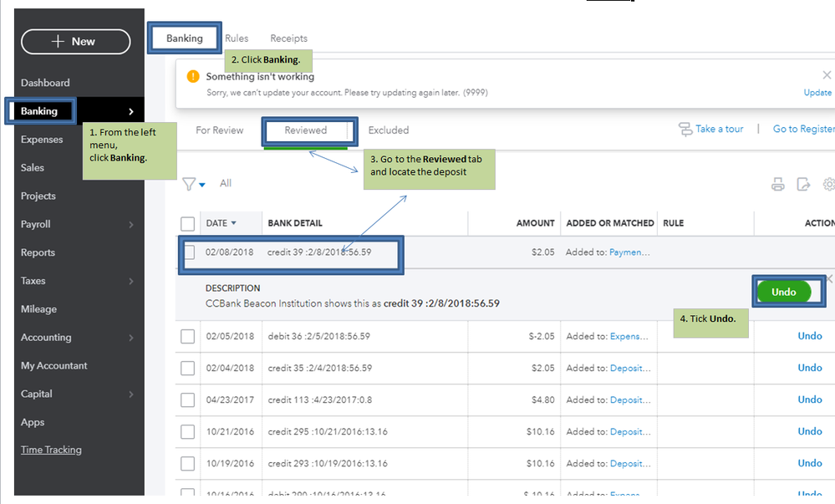835x504 pixels.
Task: Open Expens… link in 02/05/2018 row
Action: point(629,336)
